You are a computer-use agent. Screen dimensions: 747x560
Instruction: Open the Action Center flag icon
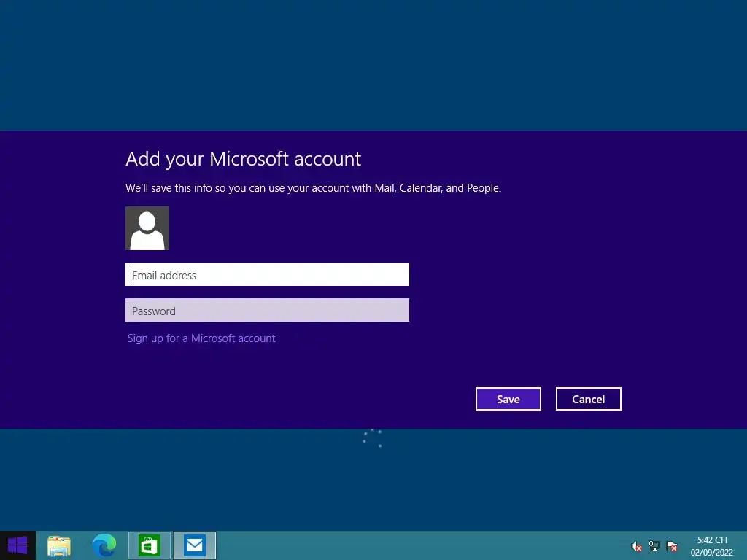pyautogui.click(x=672, y=546)
